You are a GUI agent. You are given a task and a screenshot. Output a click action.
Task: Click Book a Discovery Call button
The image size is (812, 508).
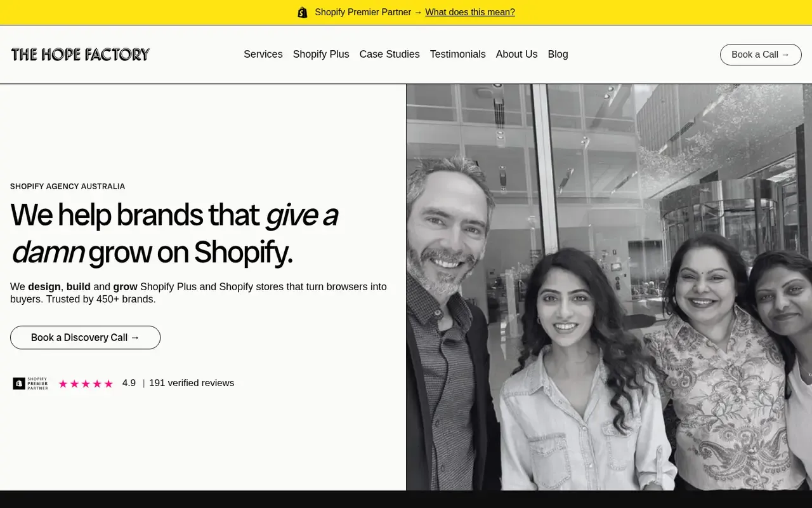point(86,338)
